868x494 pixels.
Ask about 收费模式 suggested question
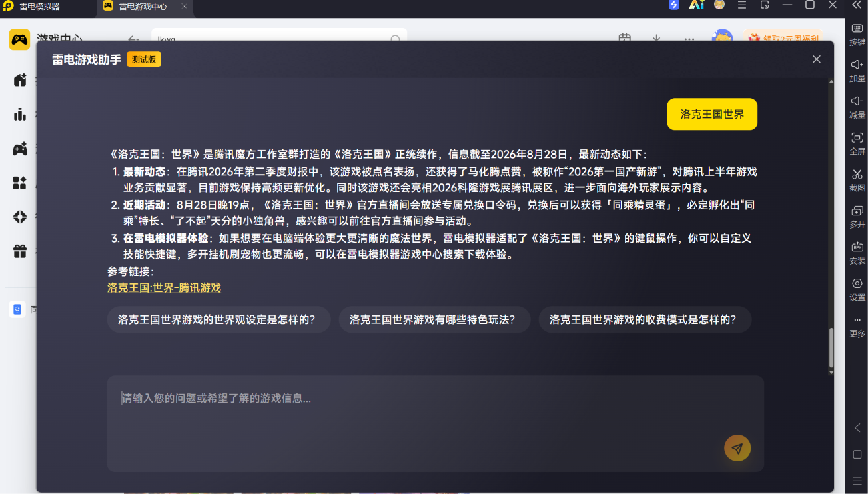point(645,319)
